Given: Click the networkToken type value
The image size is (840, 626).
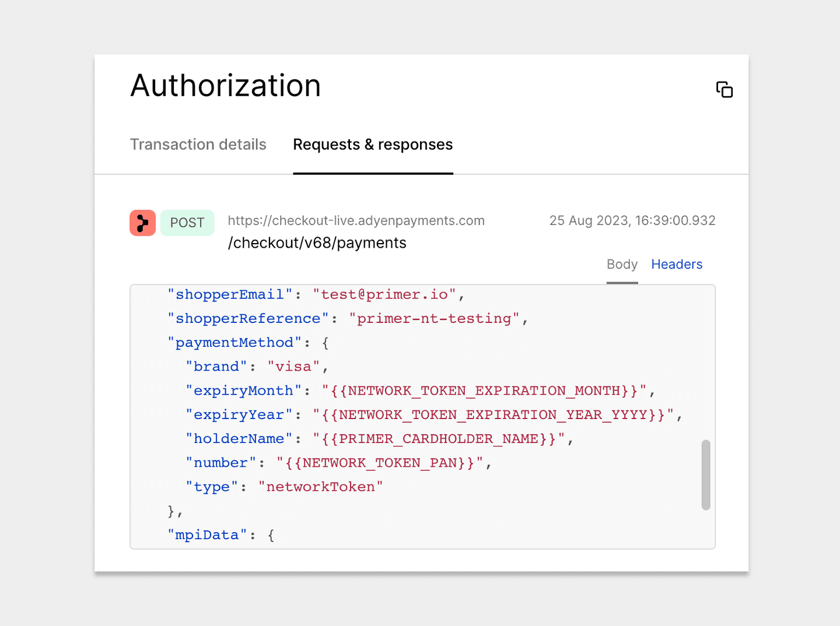Looking at the screenshot, I should [320, 487].
